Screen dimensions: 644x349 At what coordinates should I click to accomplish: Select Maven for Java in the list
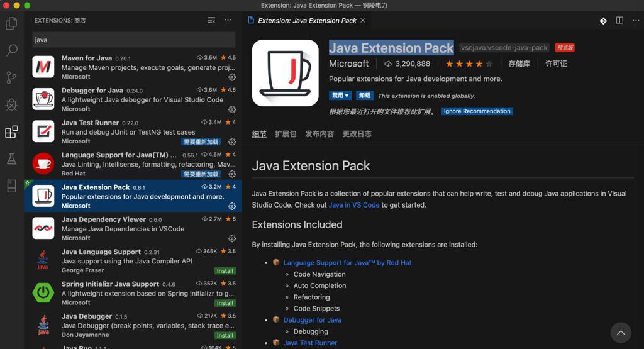coord(133,67)
